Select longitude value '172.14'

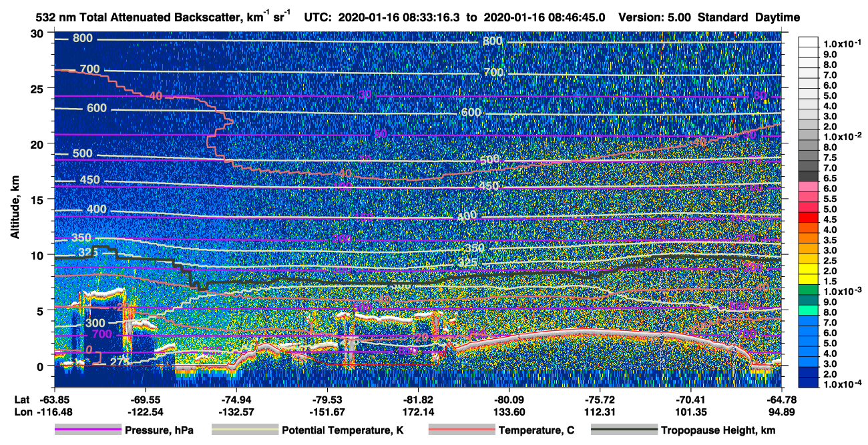pyautogui.click(x=418, y=411)
